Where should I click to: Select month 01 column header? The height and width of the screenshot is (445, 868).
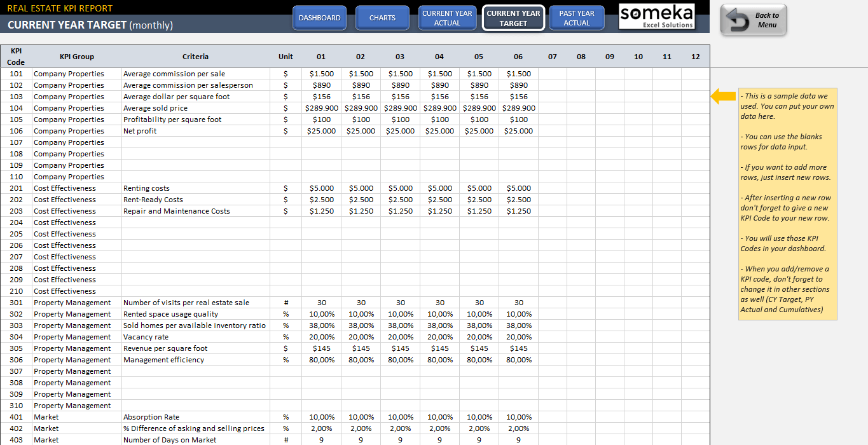pos(321,56)
